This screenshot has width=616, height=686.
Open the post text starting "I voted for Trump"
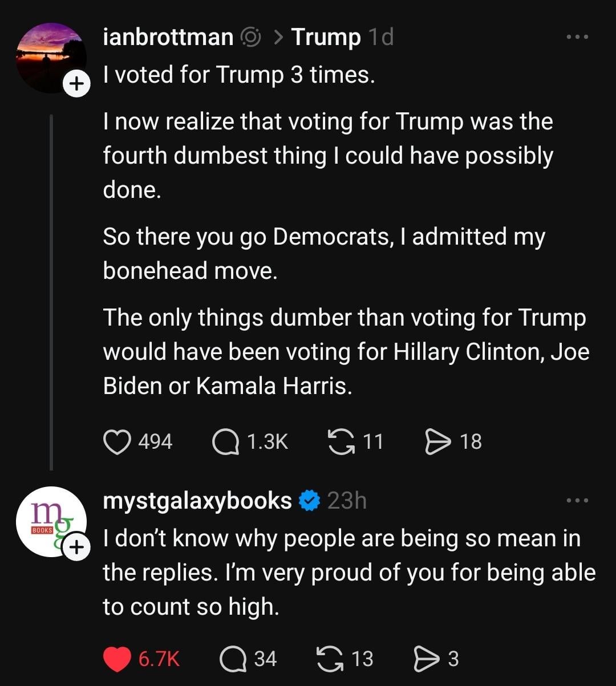(x=240, y=75)
